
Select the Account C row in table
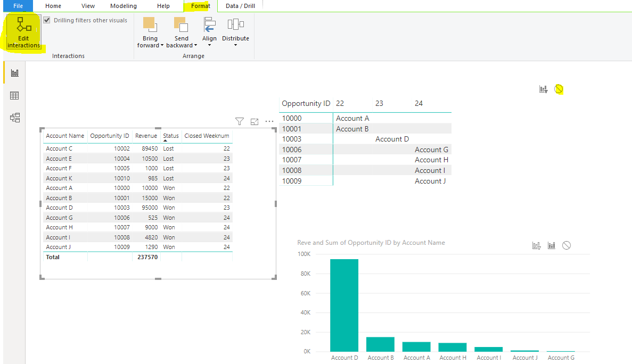(x=138, y=148)
